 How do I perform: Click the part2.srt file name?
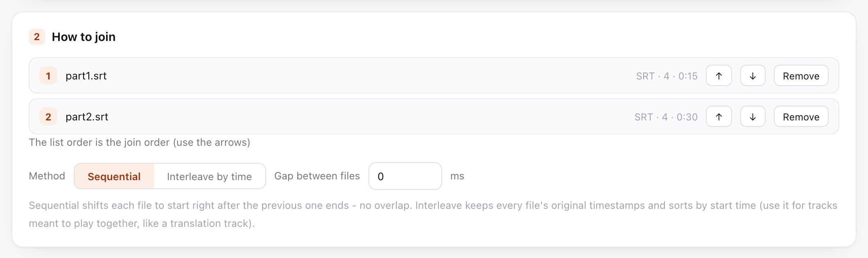pyautogui.click(x=87, y=117)
